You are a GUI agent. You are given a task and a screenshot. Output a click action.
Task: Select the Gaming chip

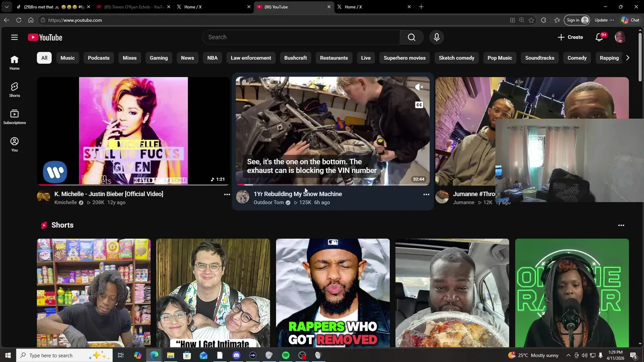tap(158, 58)
